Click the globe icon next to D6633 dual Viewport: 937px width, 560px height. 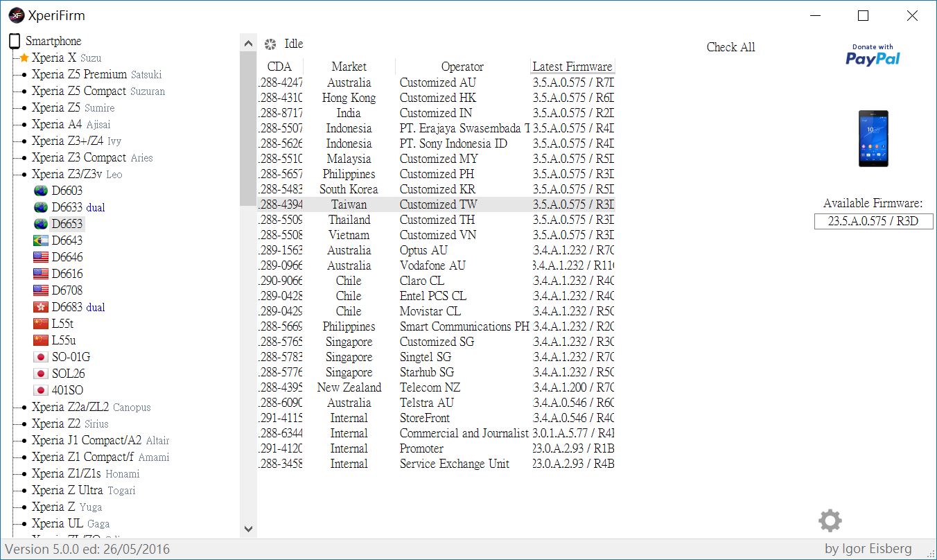pyautogui.click(x=41, y=207)
